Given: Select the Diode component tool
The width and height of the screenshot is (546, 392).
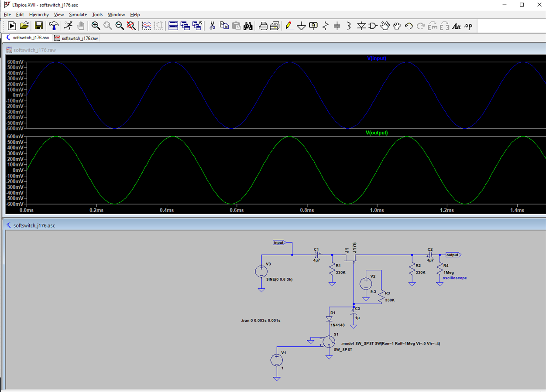Looking at the screenshot, I should [361, 26].
